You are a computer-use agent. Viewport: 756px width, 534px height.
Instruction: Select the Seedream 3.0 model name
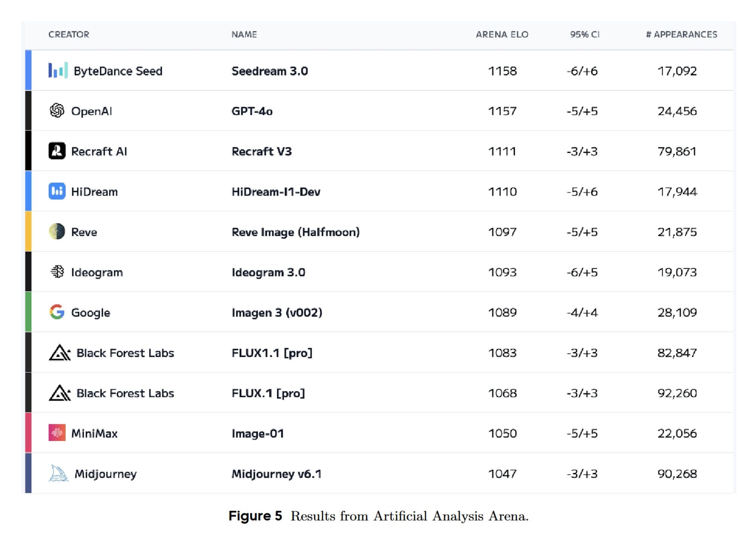point(269,71)
